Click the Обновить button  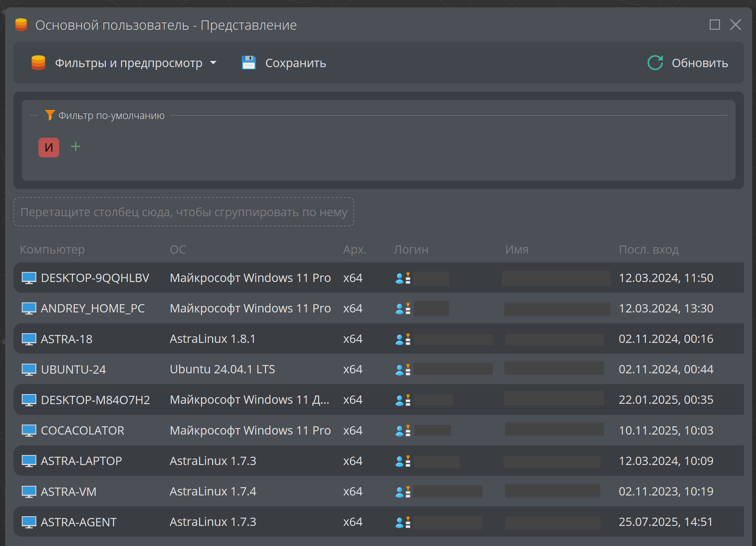(688, 63)
